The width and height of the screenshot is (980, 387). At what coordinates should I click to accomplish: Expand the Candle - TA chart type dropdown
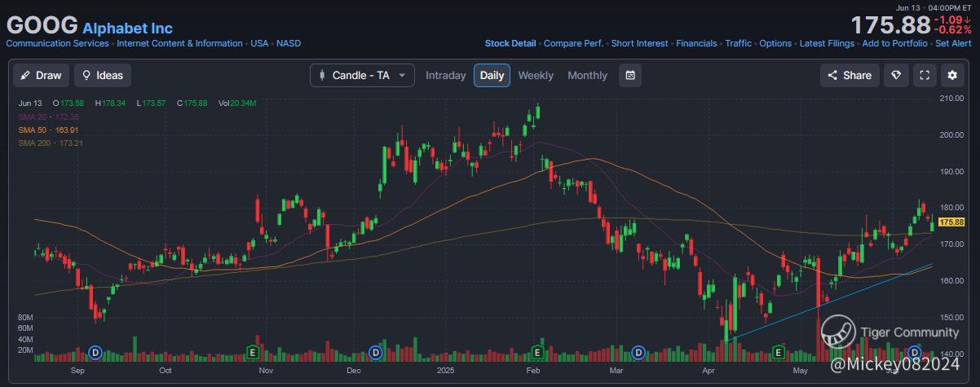[x=362, y=76]
